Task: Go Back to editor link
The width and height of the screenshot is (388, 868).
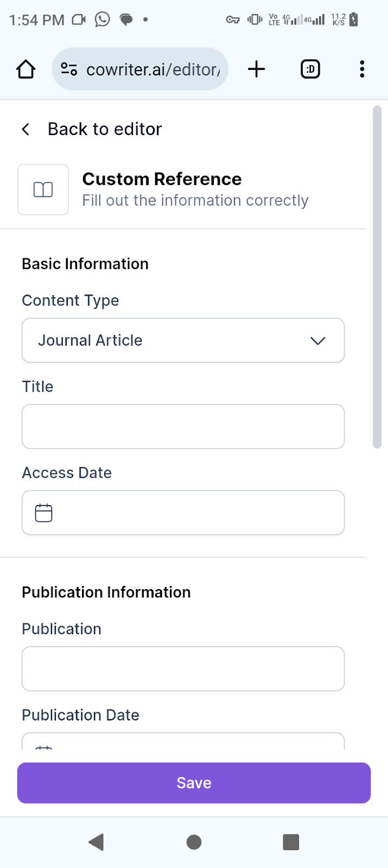Action: pos(105,129)
